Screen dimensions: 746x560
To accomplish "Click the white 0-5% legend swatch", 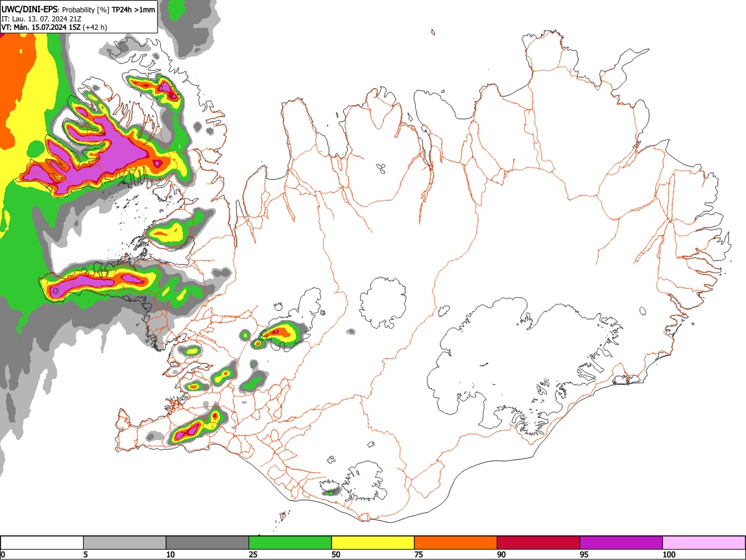I will tap(42, 543).
